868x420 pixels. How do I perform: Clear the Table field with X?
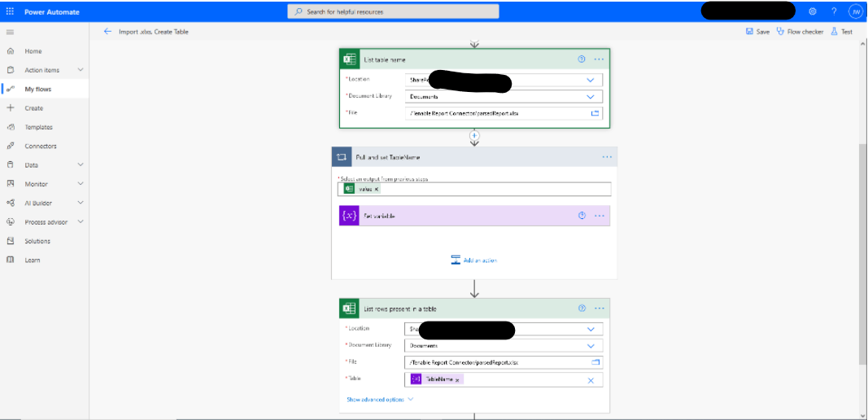[x=591, y=380]
